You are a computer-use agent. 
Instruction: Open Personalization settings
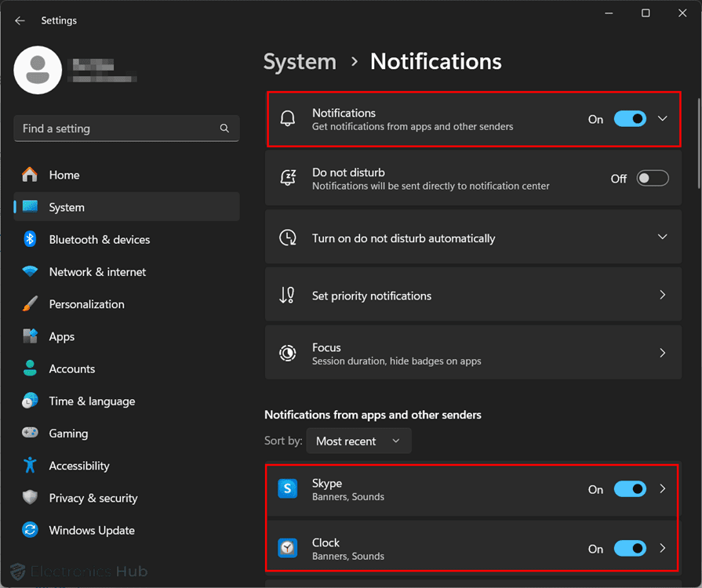88,304
